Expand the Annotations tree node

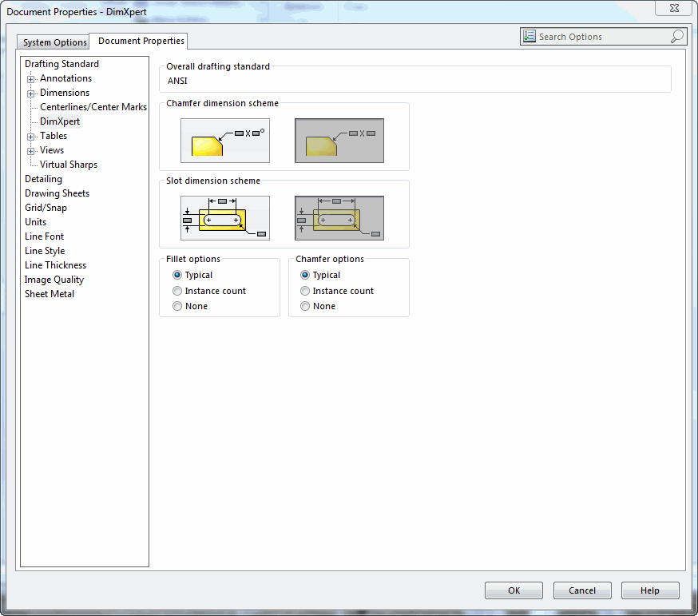tap(30, 79)
